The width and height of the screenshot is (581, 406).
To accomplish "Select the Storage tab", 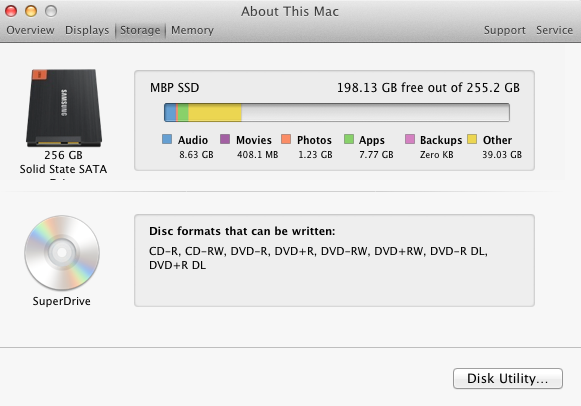I will click(140, 30).
